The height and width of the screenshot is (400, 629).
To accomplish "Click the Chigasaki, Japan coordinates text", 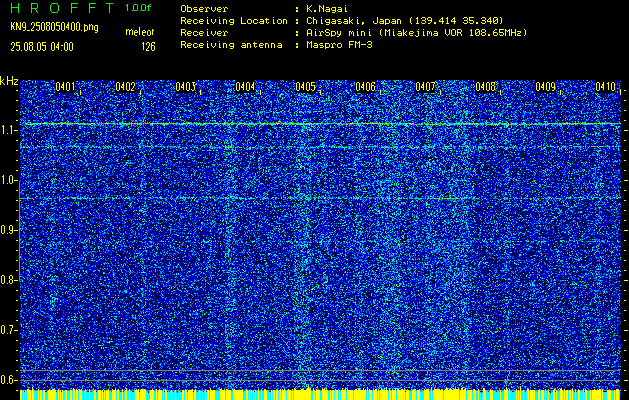I will tap(405, 21).
